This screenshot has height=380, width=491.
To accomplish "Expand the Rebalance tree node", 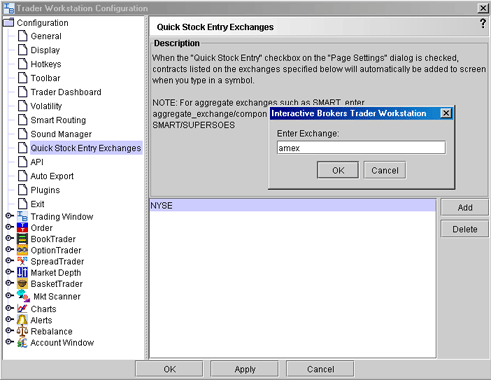I will (10, 330).
